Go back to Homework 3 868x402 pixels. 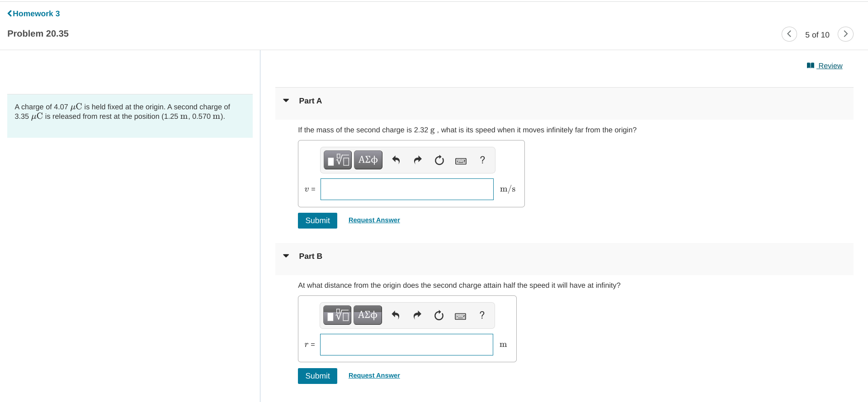pos(33,13)
